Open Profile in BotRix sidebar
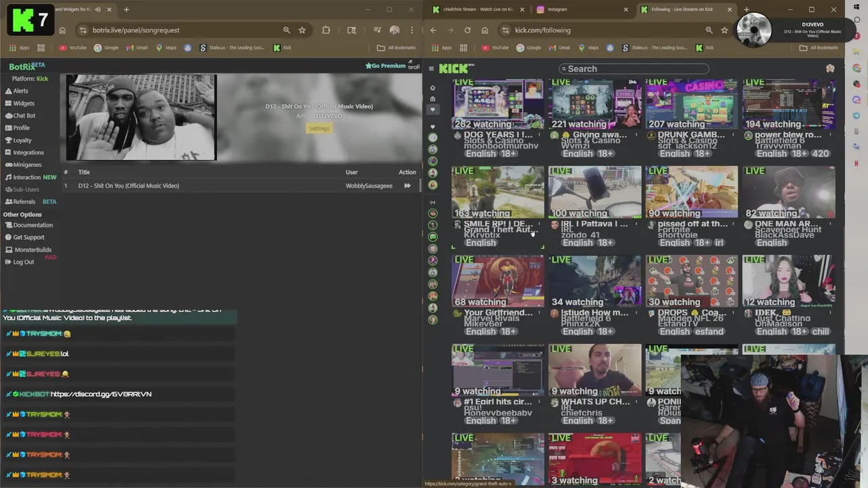This screenshot has height=488, width=868. (17, 127)
